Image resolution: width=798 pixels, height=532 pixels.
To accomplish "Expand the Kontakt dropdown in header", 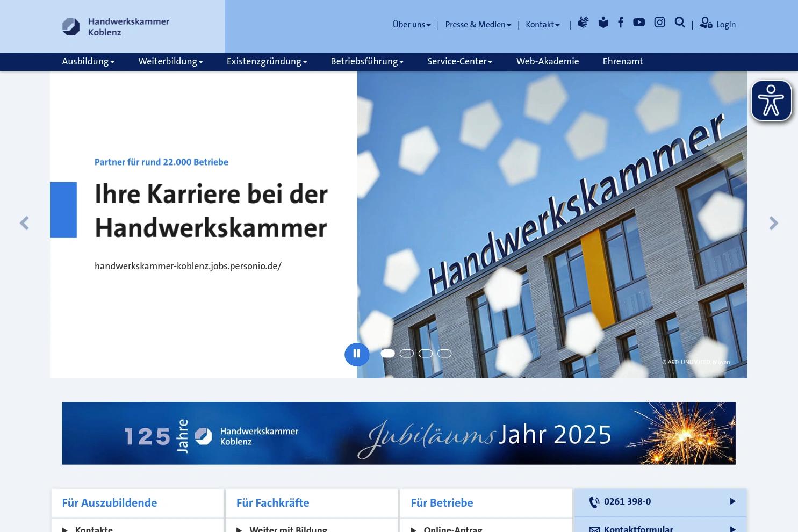I will tap(543, 25).
